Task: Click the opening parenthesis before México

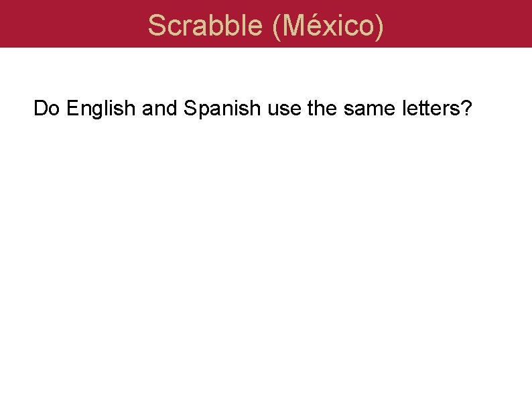Action: (277, 27)
